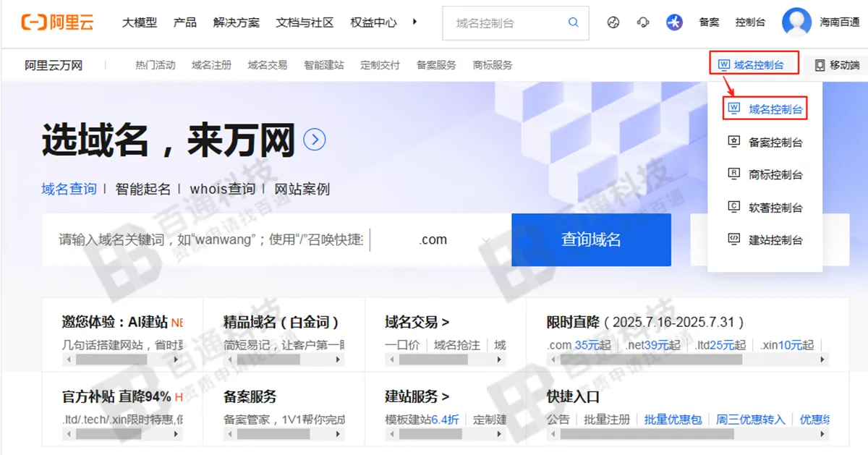Screen dimensions: 868x455
Task: Open the 文档与社区 top menu
Action: [x=305, y=22]
